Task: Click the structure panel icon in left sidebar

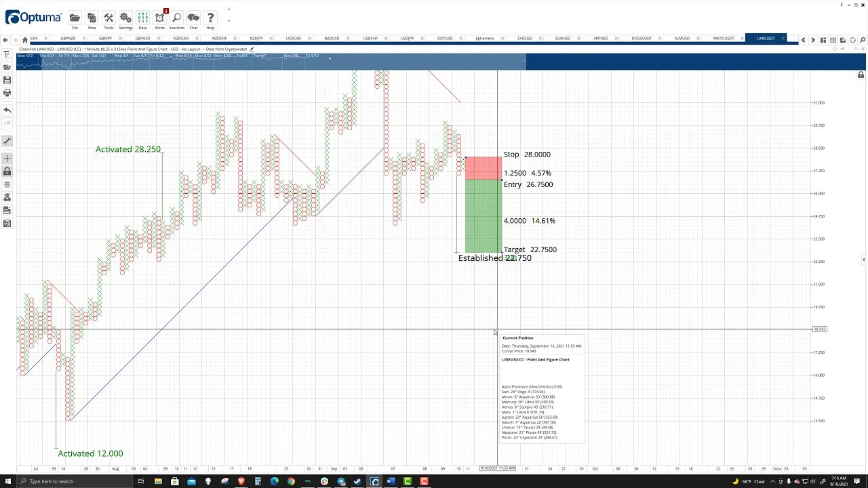Action: click(x=7, y=54)
